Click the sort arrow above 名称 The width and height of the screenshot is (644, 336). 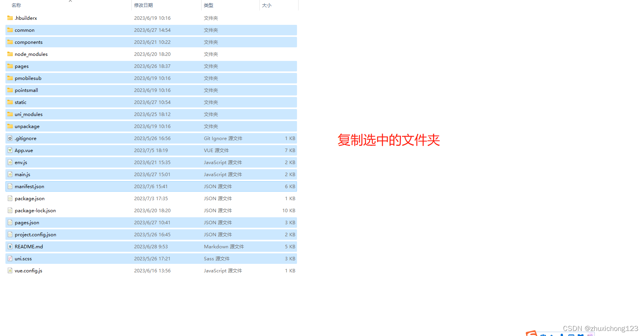[x=70, y=1]
